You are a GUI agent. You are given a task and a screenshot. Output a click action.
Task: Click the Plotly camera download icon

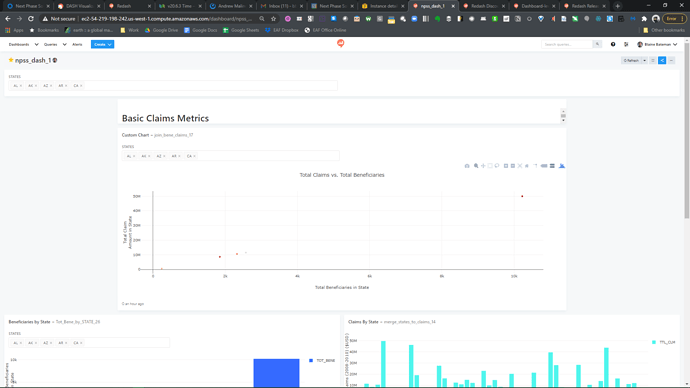tap(467, 166)
